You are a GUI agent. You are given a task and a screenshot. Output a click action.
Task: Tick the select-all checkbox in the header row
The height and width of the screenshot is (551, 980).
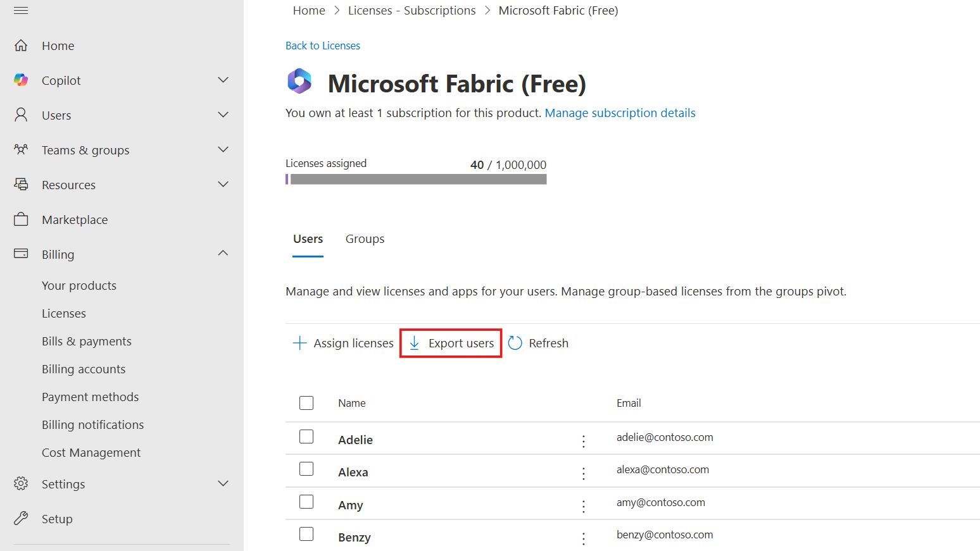pos(306,402)
